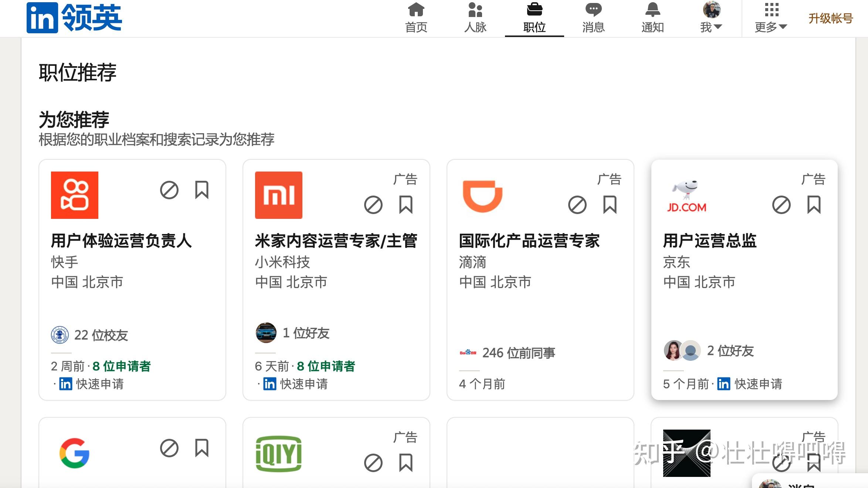Click the Xiaomi MI company logo

(x=279, y=195)
